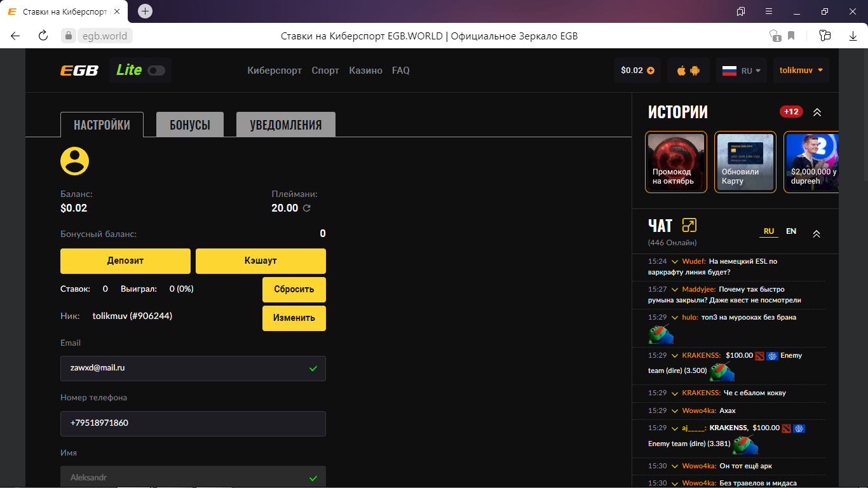Switch to the Настройки tab
The height and width of the screenshot is (488, 868).
(102, 125)
